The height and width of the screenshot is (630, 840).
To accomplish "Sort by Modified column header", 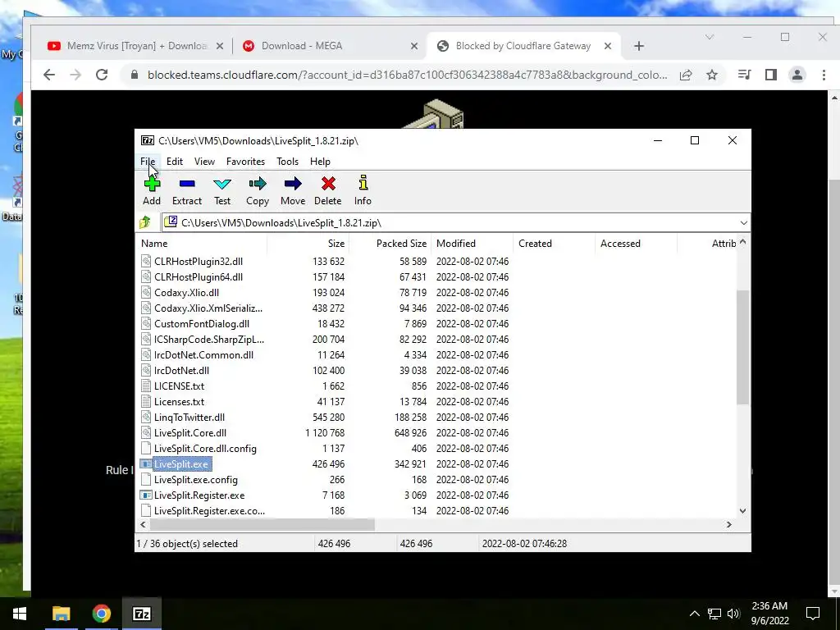I will pyautogui.click(x=472, y=243).
